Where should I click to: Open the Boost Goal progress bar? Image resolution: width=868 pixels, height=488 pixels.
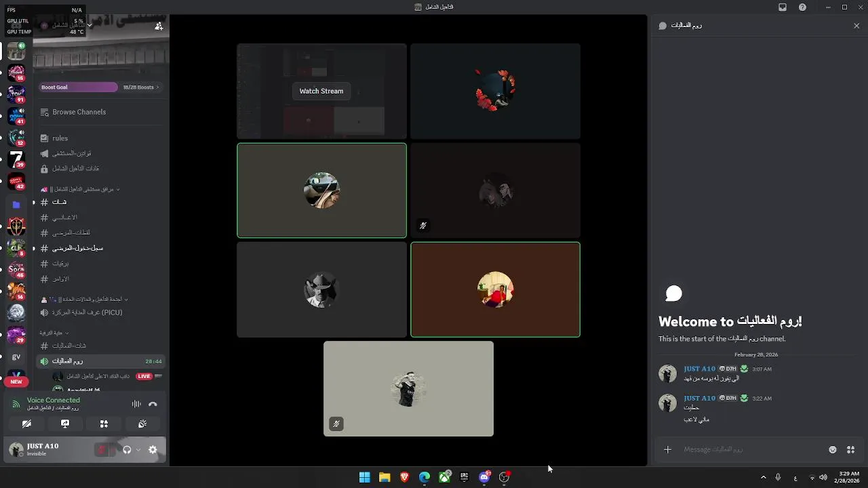(78, 87)
